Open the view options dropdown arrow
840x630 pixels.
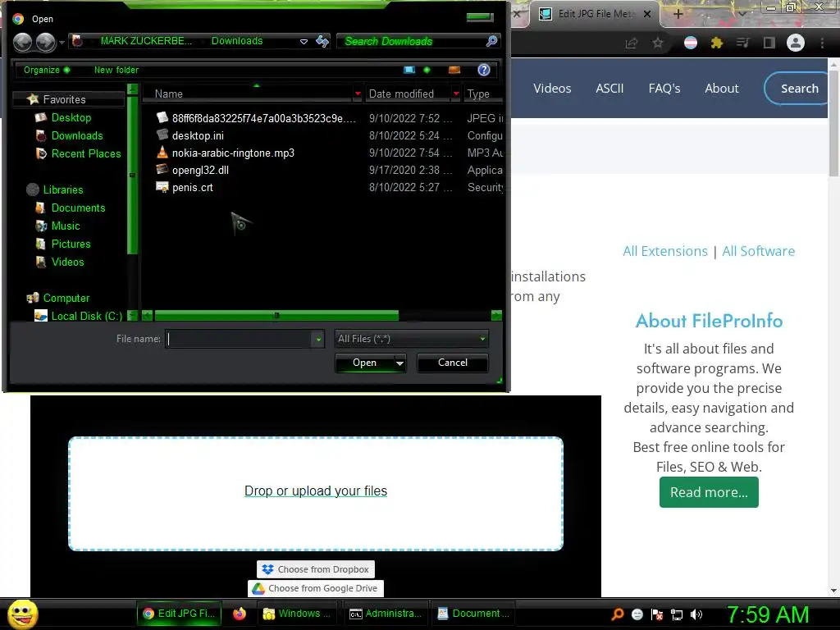click(x=427, y=71)
